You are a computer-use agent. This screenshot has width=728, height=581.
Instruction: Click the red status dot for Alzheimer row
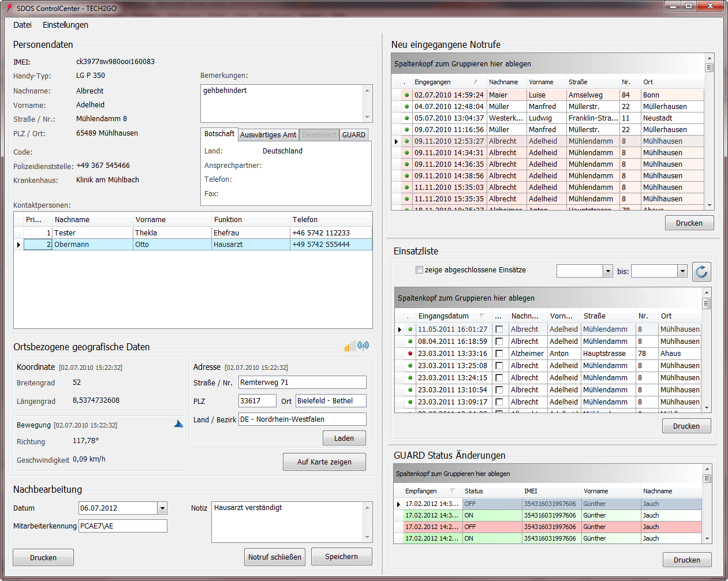(410, 354)
